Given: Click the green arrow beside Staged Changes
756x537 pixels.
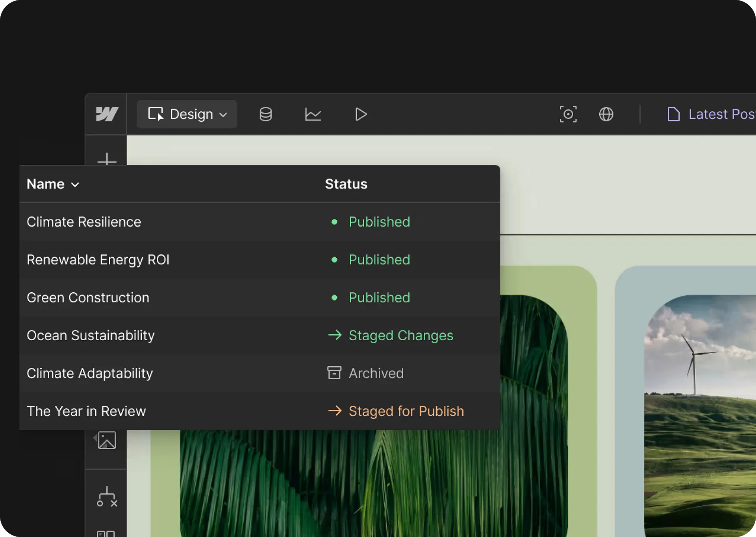Looking at the screenshot, I should tap(335, 335).
